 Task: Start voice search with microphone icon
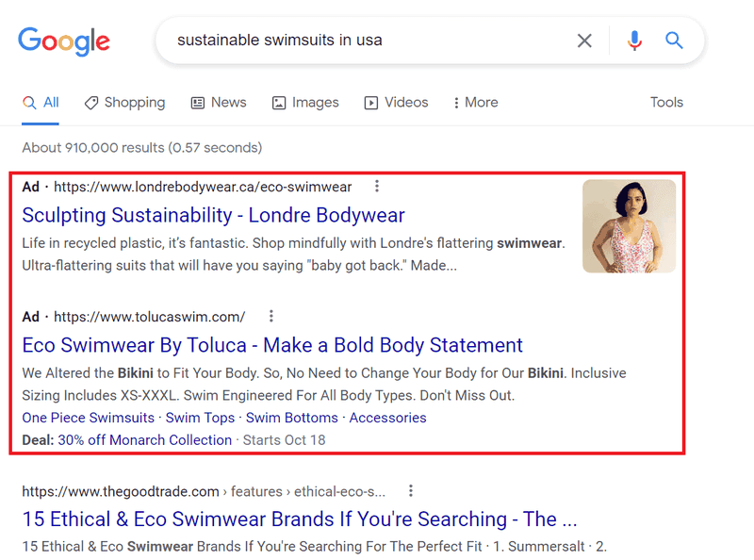[634, 41]
